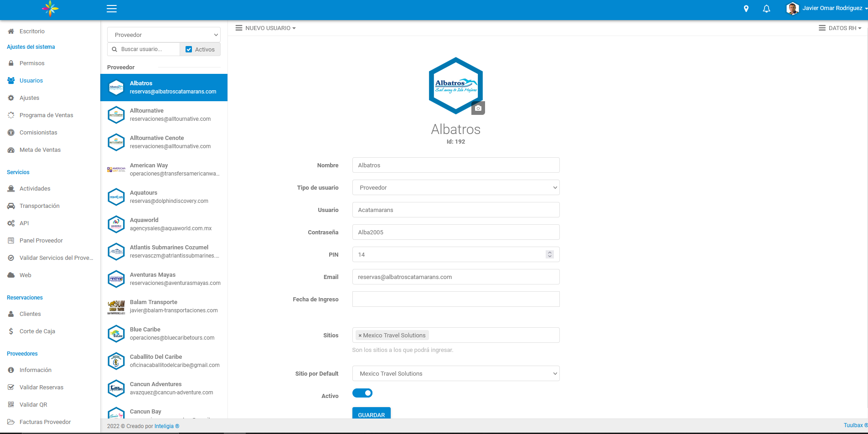Screen dimensions: 868x434
Task: Click the Nombre input field
Action: [456, 165]
